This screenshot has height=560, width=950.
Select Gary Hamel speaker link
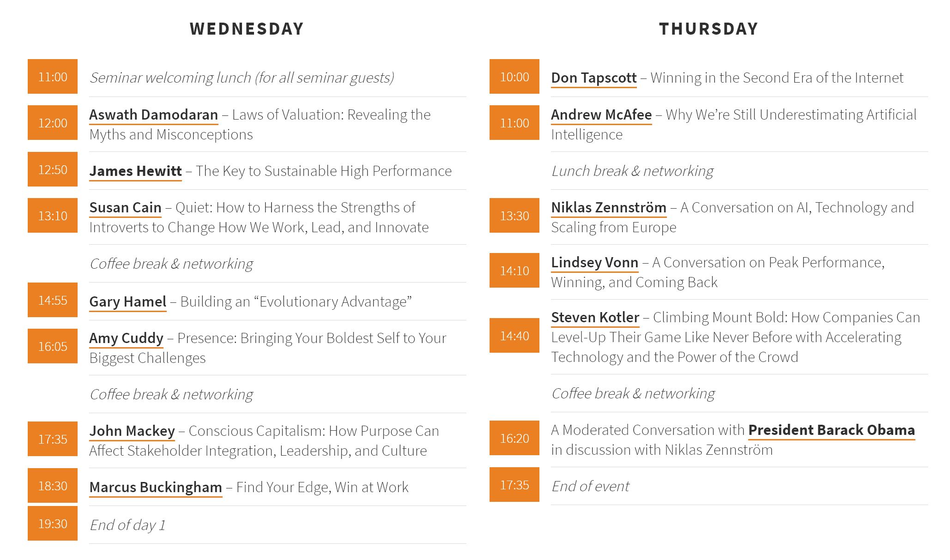coord(127,302)
